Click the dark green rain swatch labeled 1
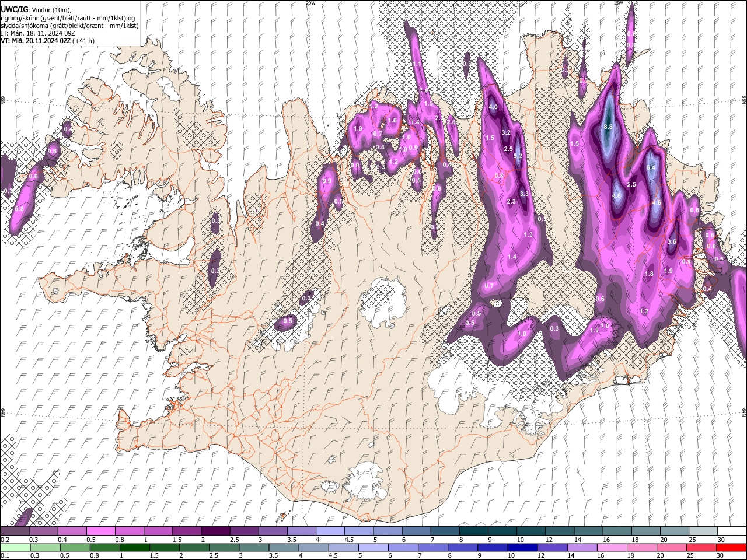Viewport: 747px width, 560px height. point(135,547)
